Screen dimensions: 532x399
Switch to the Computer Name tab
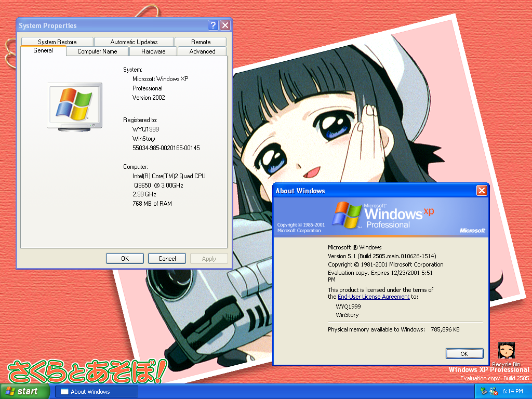click(97, 51)
